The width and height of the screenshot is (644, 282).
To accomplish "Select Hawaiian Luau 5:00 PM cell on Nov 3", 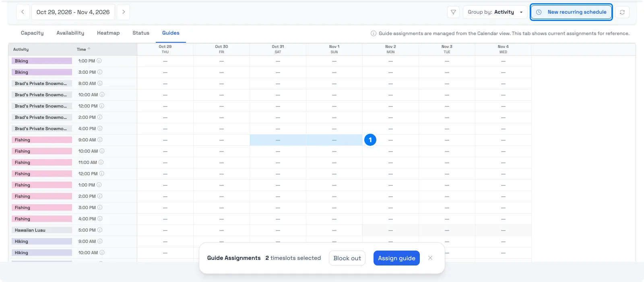I will tap(447, 230).
